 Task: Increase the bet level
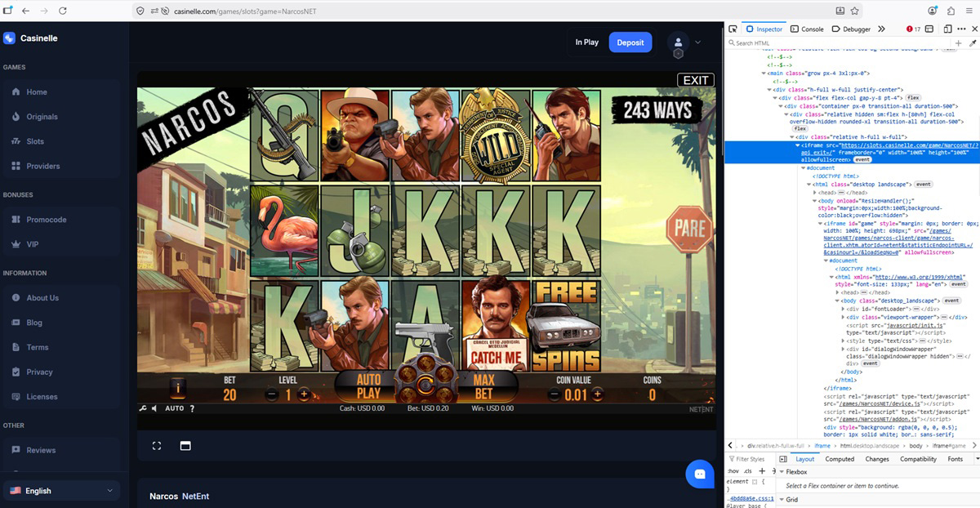point(304,394)
